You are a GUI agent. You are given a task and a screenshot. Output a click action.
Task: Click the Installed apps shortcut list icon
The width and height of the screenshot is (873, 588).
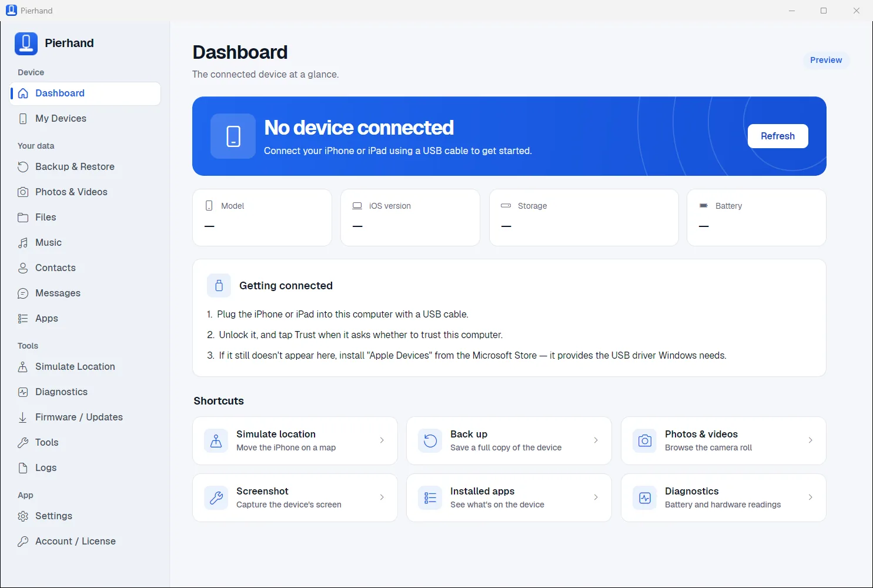430,498
